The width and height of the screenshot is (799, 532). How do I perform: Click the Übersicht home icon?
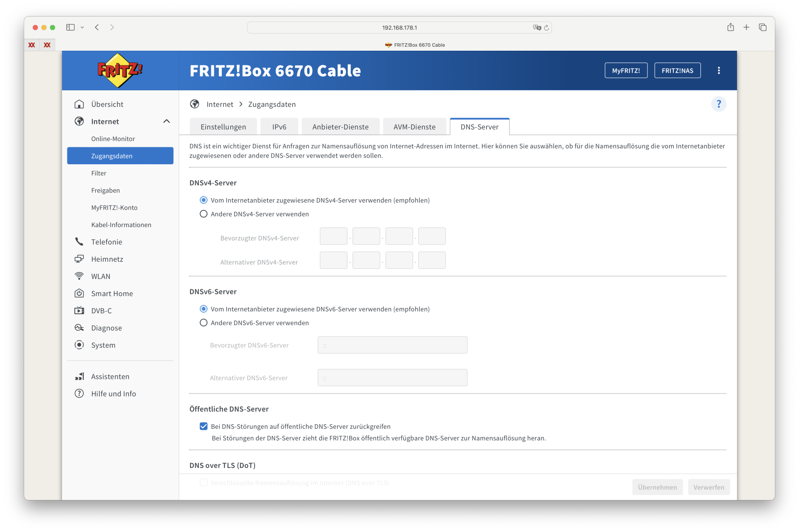(79, 104)
